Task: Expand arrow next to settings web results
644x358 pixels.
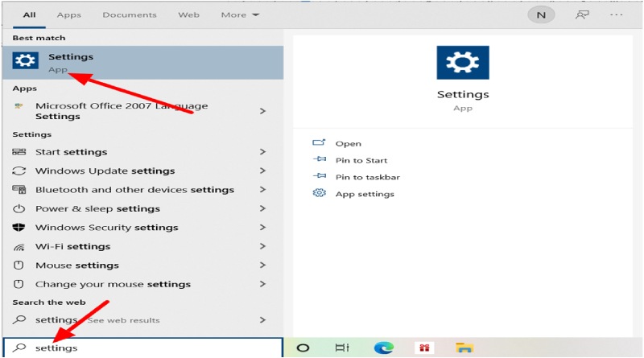Action: pos(263,320)
